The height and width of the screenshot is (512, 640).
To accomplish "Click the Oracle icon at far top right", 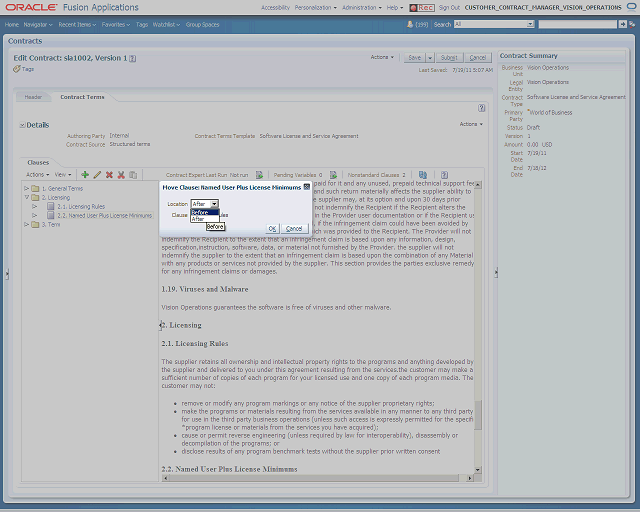I will tap(631, 7).
